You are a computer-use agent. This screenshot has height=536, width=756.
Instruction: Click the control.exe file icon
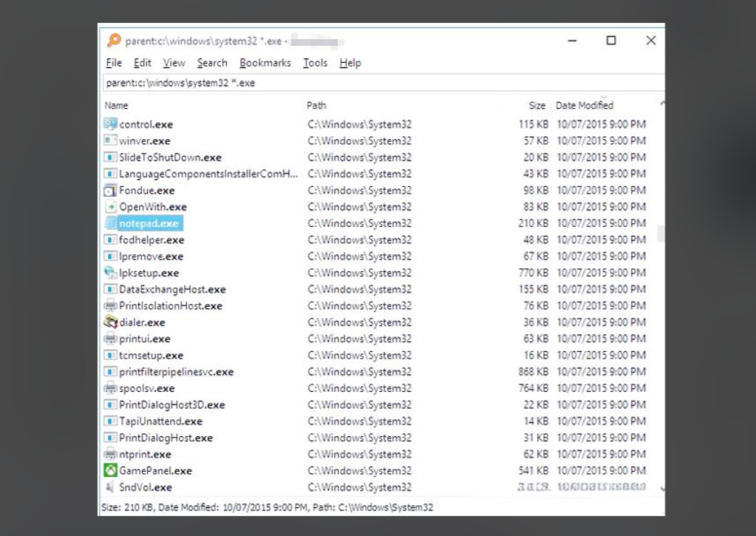(x=110, y=124)
